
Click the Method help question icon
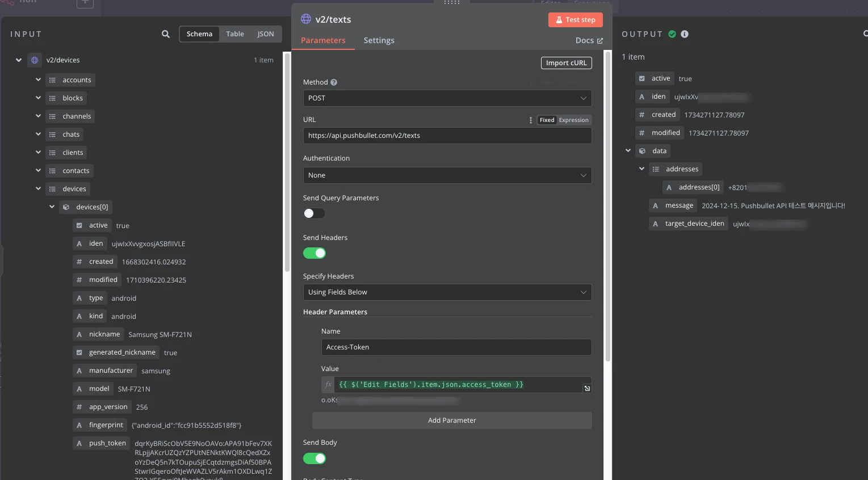(334, 82)
